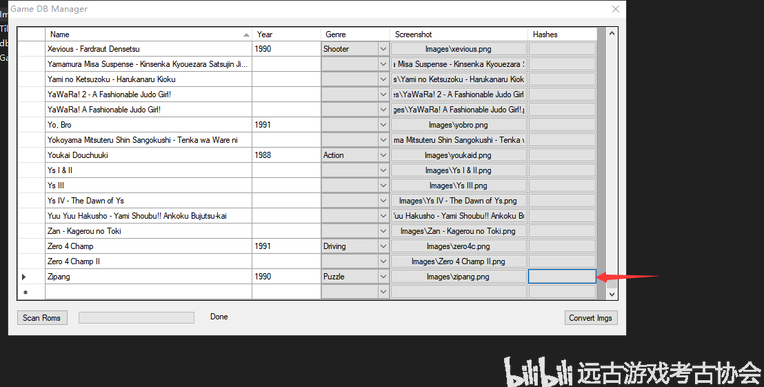Click the scrollbar down arrow
This screenshot has width=764, height=387.
[611, 293]
